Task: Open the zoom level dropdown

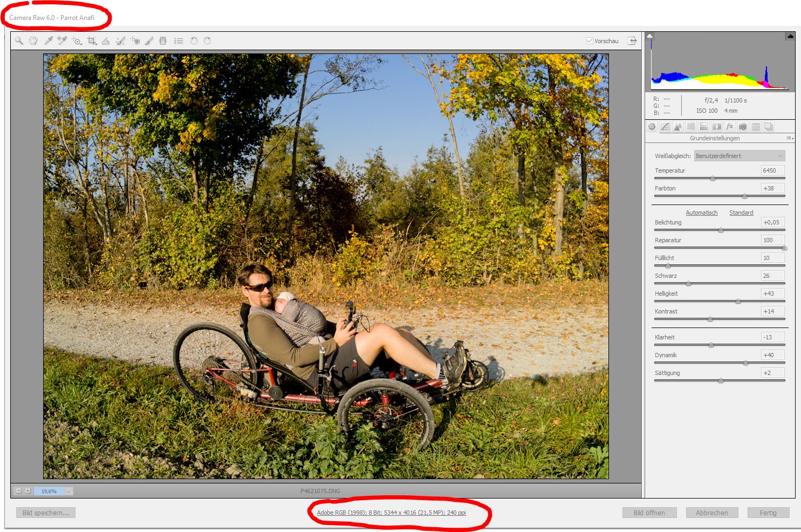Action: click(68, 491)
